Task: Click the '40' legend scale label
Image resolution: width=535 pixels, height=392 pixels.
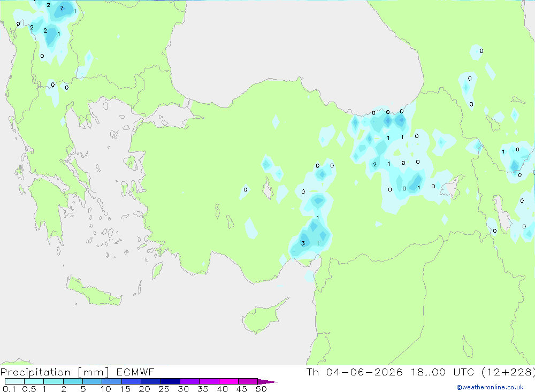Action: [x=222, y=389]
